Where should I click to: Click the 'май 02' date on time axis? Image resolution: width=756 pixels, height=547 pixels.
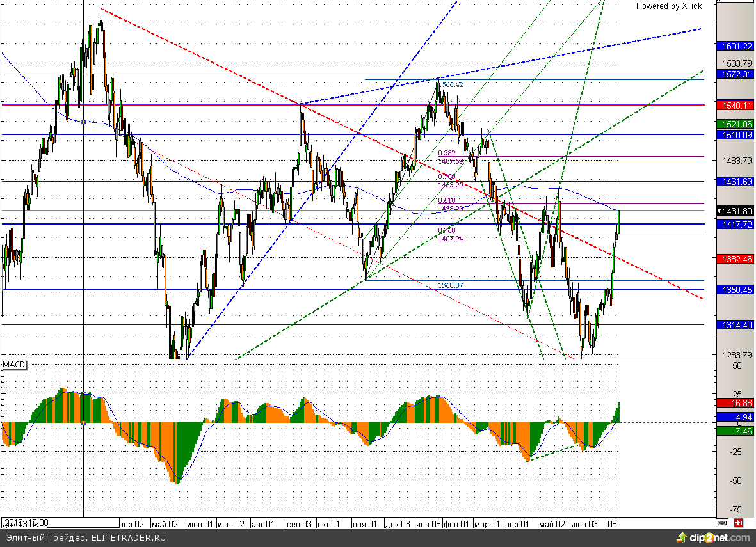coord(164,524)
